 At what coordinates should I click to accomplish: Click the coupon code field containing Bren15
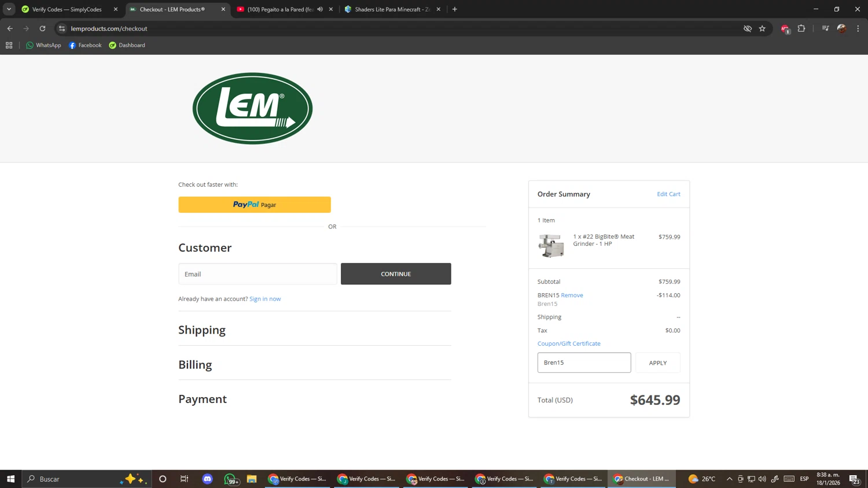coord(584,363)
